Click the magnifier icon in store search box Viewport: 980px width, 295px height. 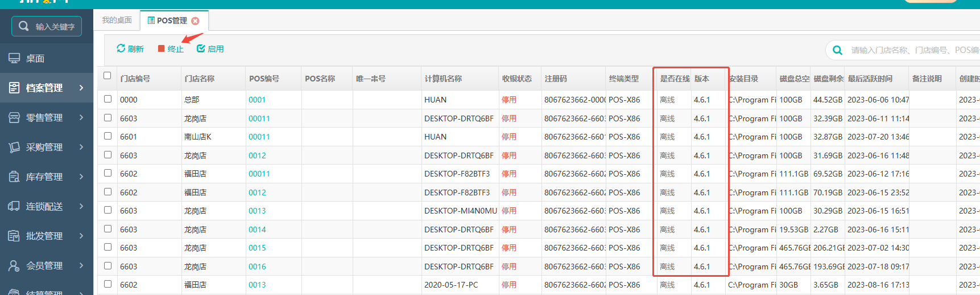(837, 50)
